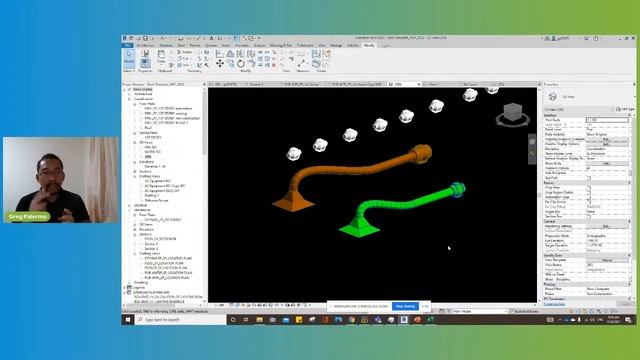The height and width of the screenshot is (360, 640).
Task: Select the Mirror Draw Axis tool
Action: point(251,53)
